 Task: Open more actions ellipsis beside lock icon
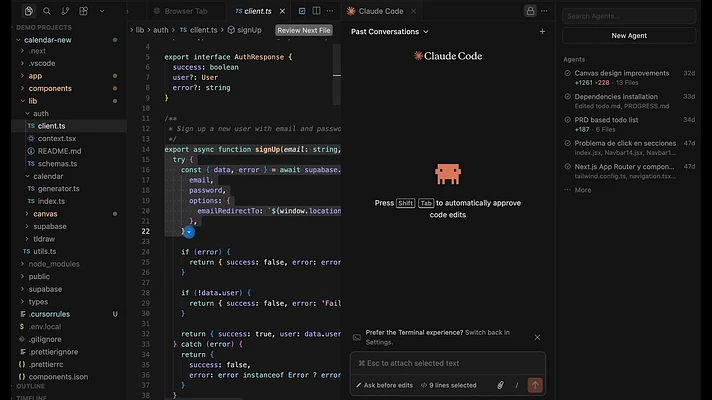pyautogui.click(x=544, y=11)
